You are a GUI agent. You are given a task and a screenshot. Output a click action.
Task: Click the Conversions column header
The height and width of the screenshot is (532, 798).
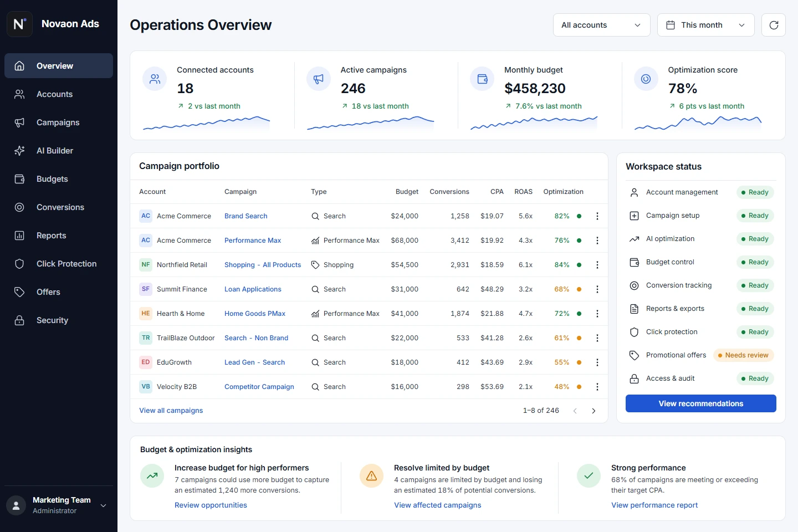point(449,192)
